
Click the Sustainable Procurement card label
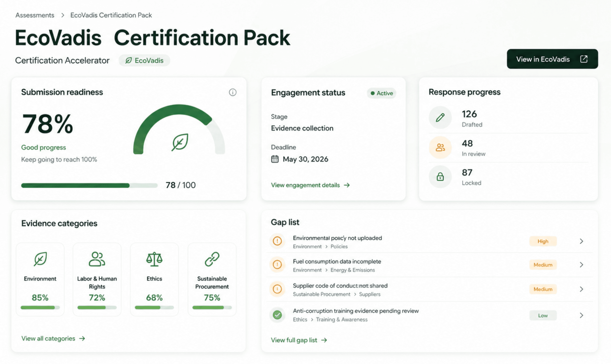[x=212, y=283]
